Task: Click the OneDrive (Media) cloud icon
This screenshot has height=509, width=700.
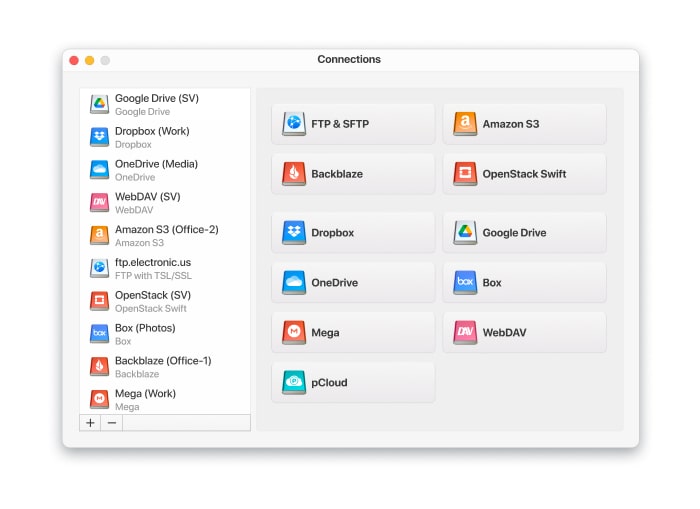Action: [x=99, y=170]
